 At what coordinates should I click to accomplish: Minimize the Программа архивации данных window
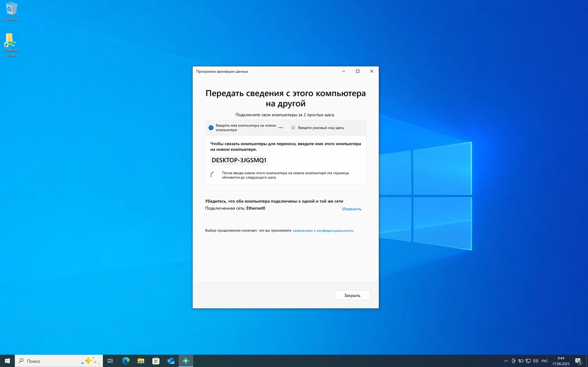[x=343, y=71]
